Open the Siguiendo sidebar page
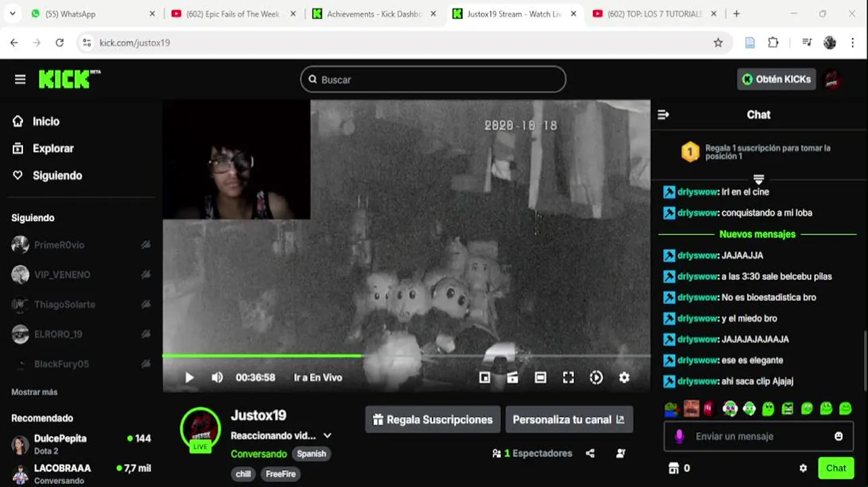The width and height of the screenshot is (868, 487). point(47,175)
